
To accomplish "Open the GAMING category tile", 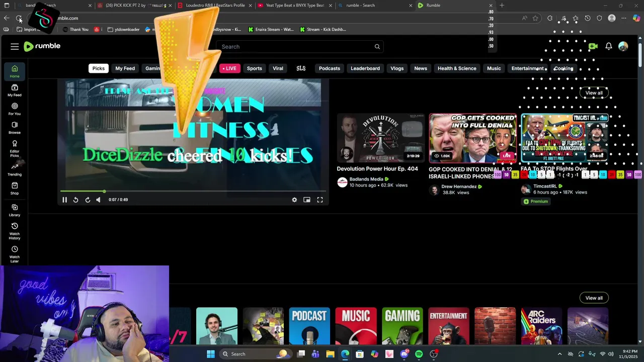I will pyautogui.click(x=402, y=326).
